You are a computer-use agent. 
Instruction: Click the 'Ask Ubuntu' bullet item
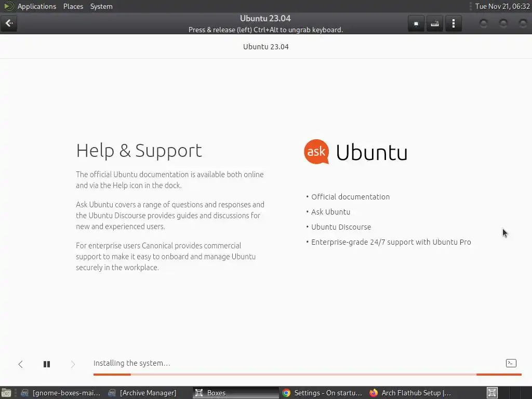click(x=331, y=212)
